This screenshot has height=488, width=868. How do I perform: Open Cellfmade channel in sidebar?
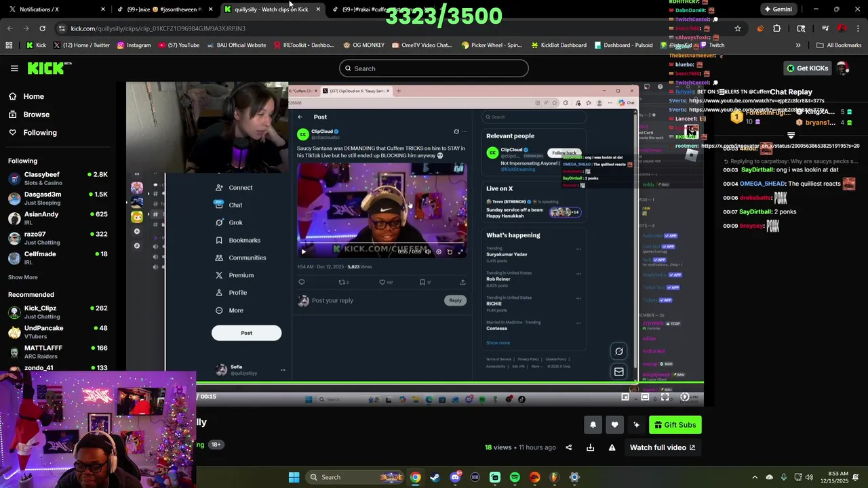coord(58,258)
